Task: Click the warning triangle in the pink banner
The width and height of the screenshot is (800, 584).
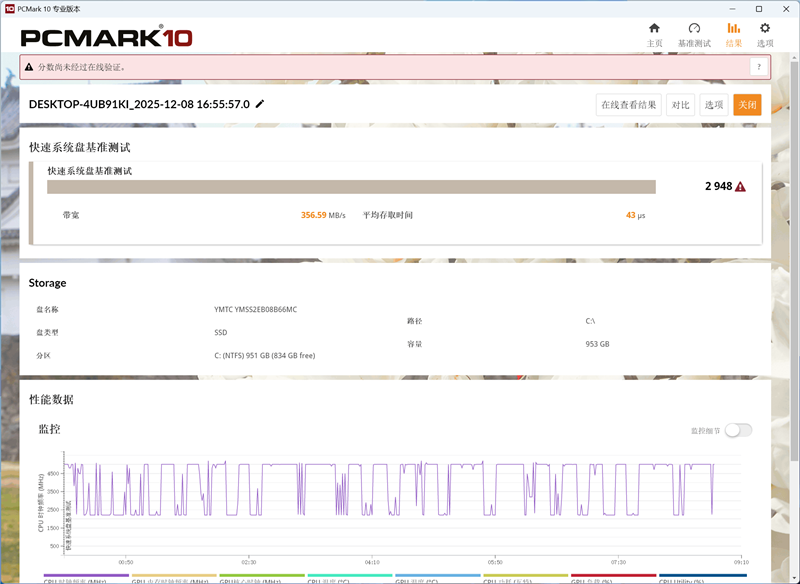Action: pyautogui.click(x=29, y=67)
